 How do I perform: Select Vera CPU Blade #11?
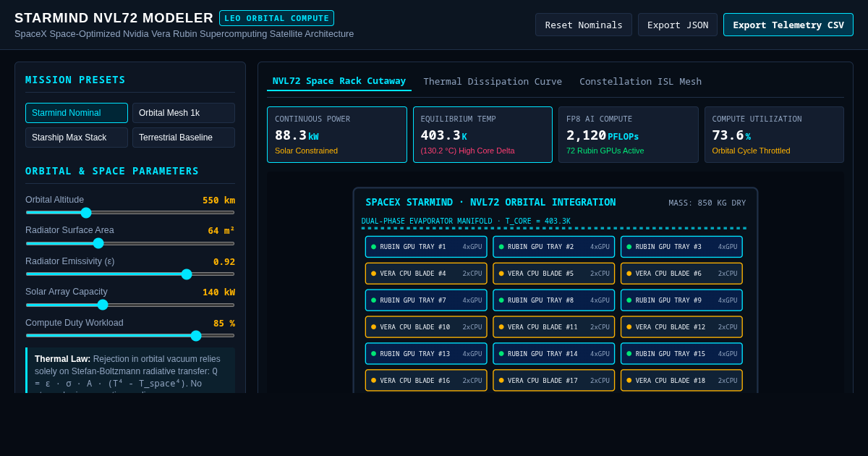(554, 327)
